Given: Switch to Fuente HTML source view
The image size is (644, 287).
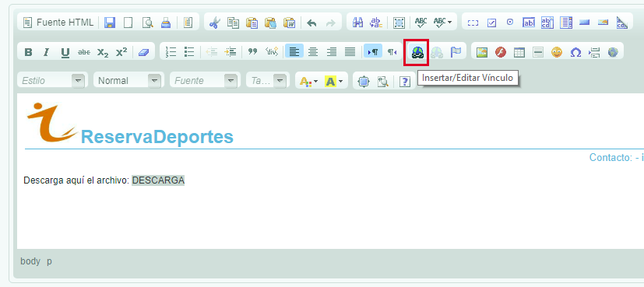Looking at the screenshot, I should point(58,22).
